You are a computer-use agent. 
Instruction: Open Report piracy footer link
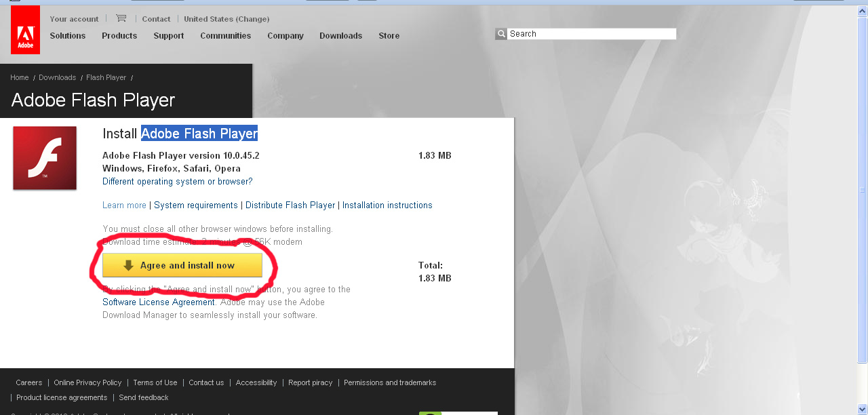pos(311,383)
